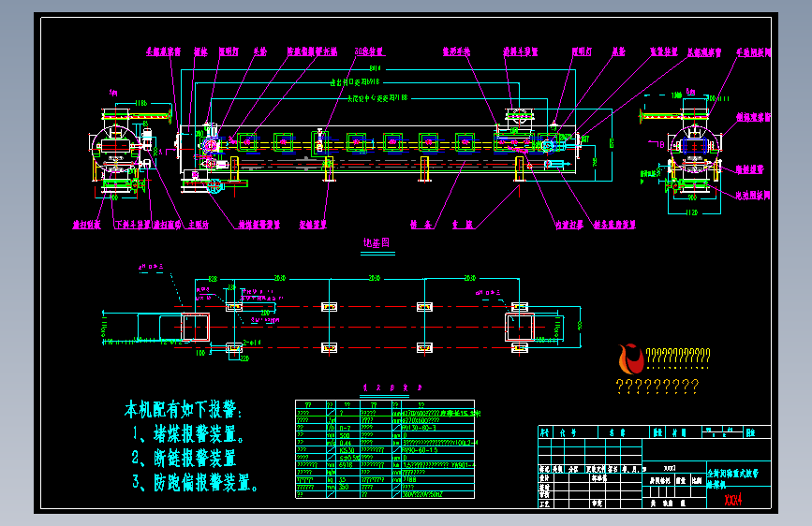Select the 支 腿 callout label
Screen dimensions: 812x526
(463, 225)
